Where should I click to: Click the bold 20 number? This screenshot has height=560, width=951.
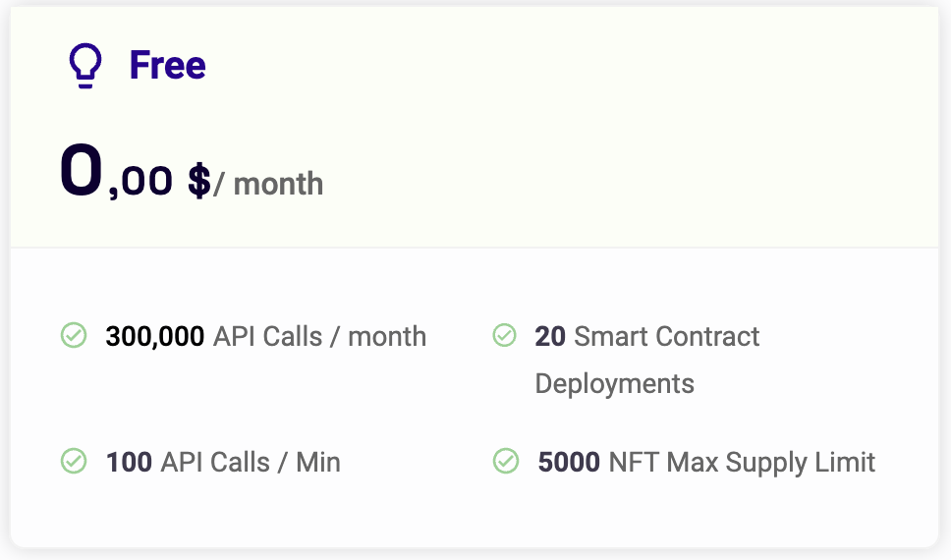click(x=550, y=336)
